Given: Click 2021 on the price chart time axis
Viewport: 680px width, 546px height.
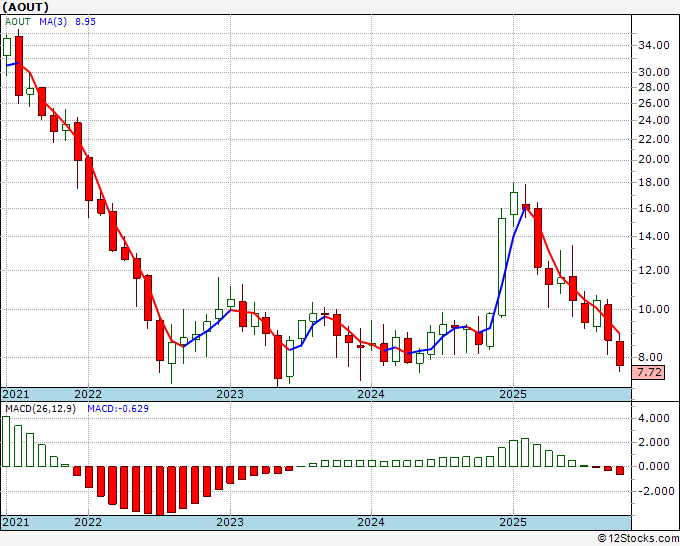Looking at the screenshot, I should 16,394.
